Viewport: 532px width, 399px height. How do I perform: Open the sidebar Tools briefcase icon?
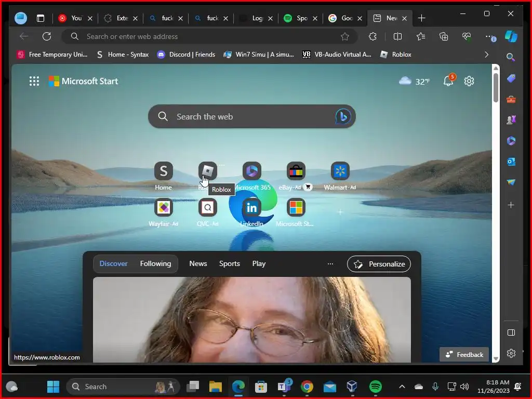(511, 99)
